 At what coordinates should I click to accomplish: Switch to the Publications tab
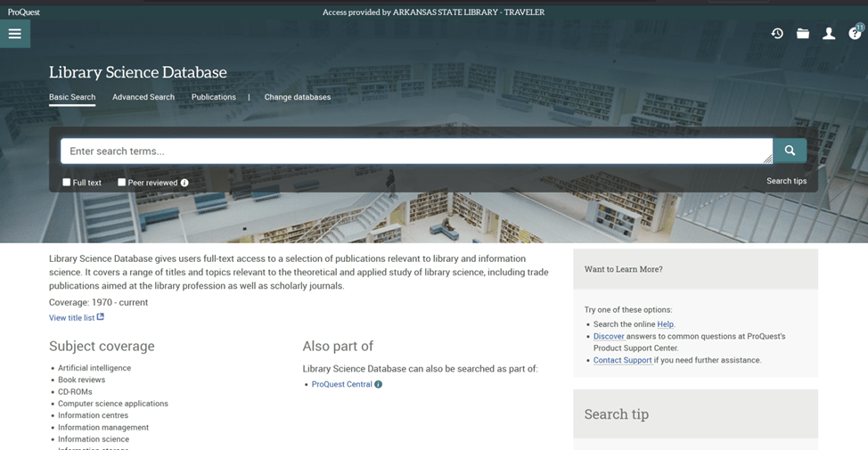[x=214, y=97]
